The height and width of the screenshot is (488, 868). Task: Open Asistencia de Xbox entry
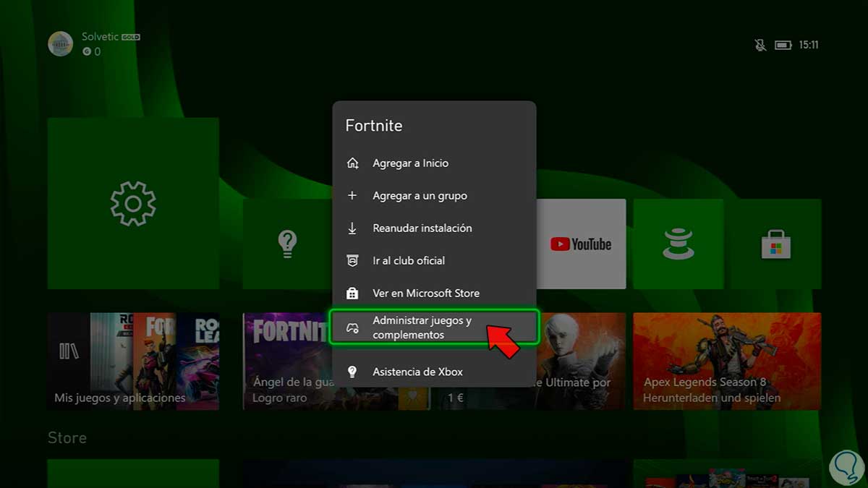tap(434, 372)
